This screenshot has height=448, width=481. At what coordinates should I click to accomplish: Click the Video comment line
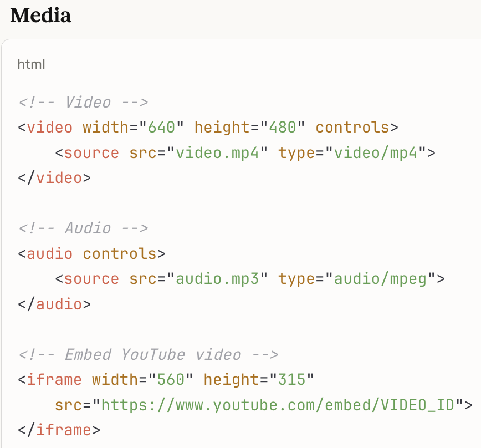83,102
